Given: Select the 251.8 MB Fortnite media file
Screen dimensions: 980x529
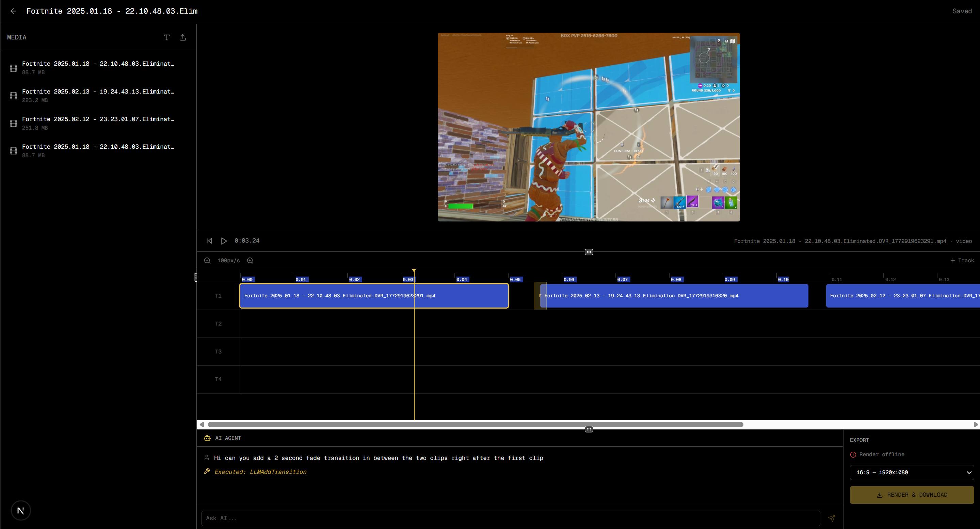Looking at the screenshot, I should 98,123.
